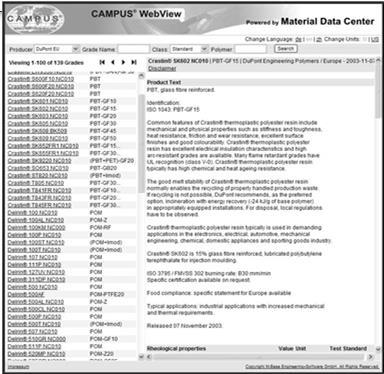Click the datasheet vertical scrollbar thumb
The image size is (384, 374).
tap(378, 91)
